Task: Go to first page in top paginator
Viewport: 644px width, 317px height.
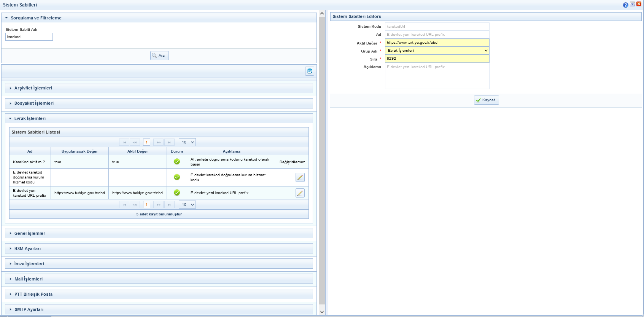Action: 124,142
